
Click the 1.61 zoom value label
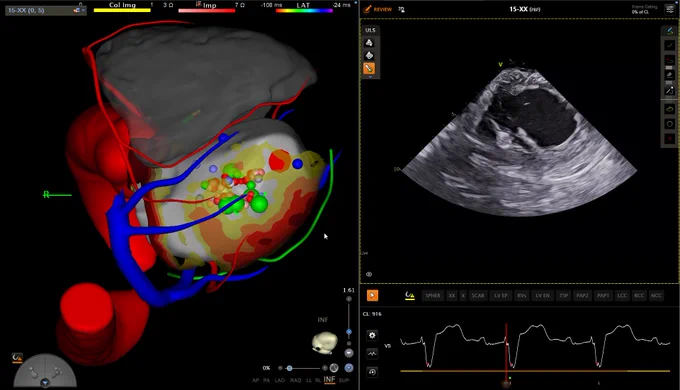348,290
